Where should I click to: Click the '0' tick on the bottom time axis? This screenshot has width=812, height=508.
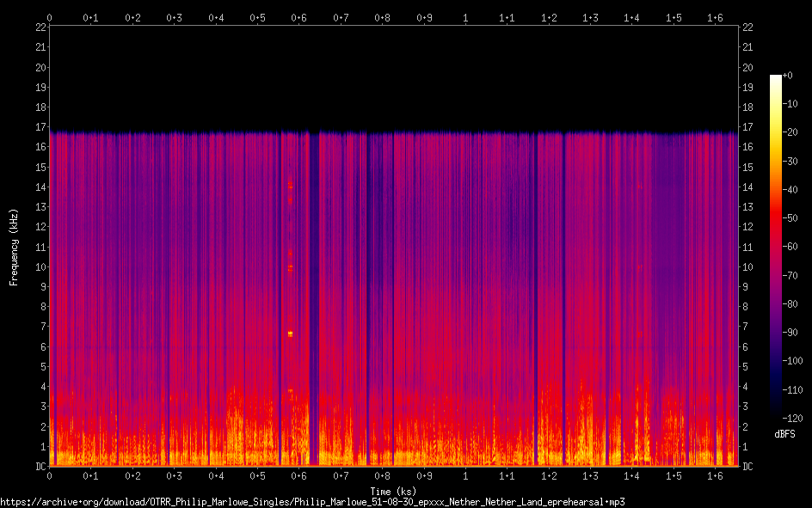click(50, 476)
